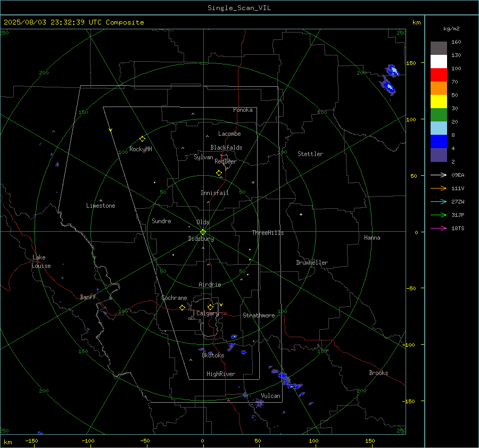Click the green 31JP arrow legend icon

(439, 215)
